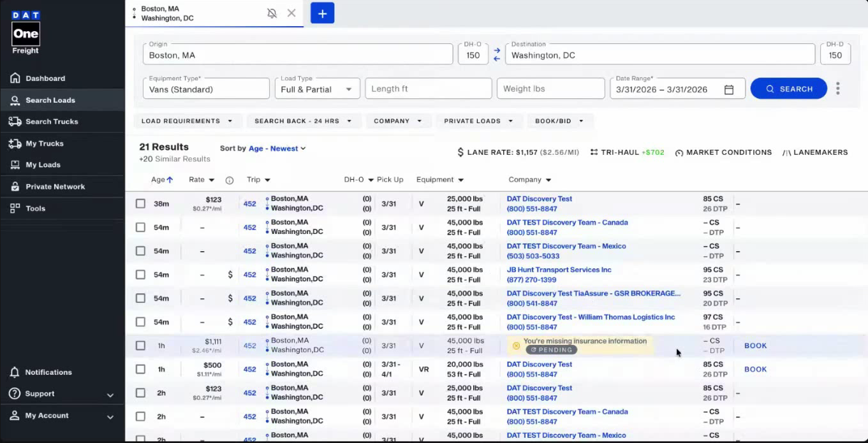This screenshot has height=443, width=868.
Task: Click BOOK for the $500 load
Action: click(x=755, y=369)
